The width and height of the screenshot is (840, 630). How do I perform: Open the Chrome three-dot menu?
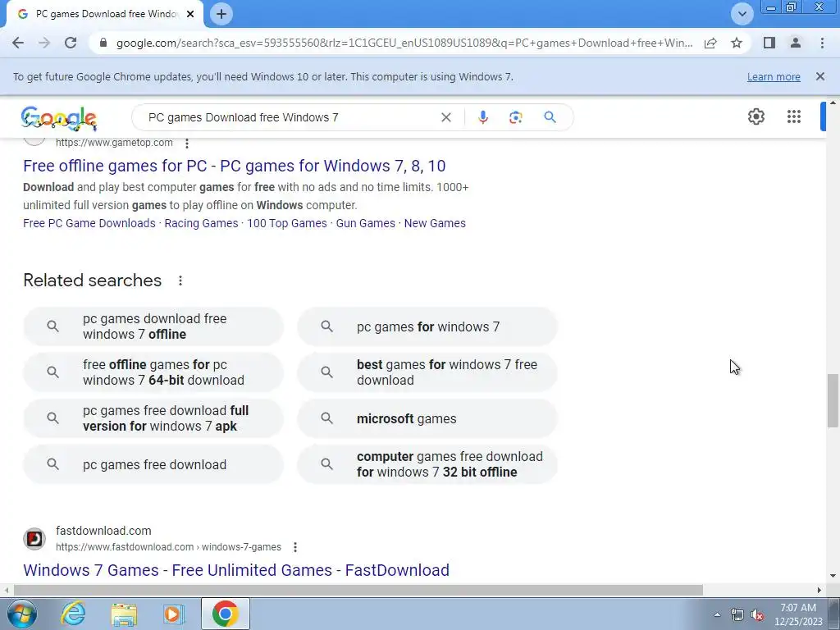pos(822,43)
